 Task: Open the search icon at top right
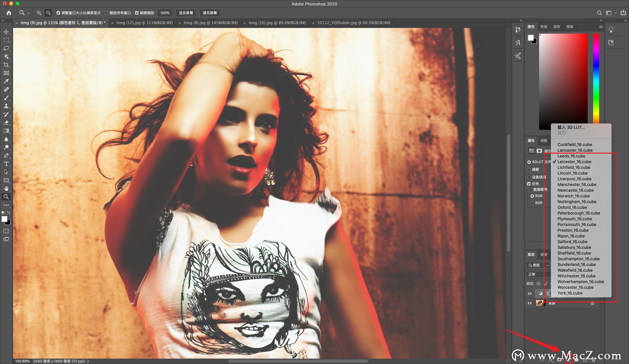[599, 13]
